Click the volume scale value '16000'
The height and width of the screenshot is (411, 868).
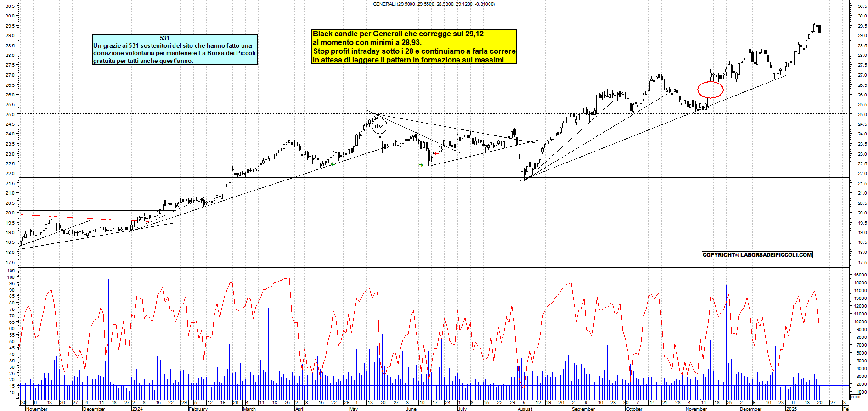coord(860,275)
